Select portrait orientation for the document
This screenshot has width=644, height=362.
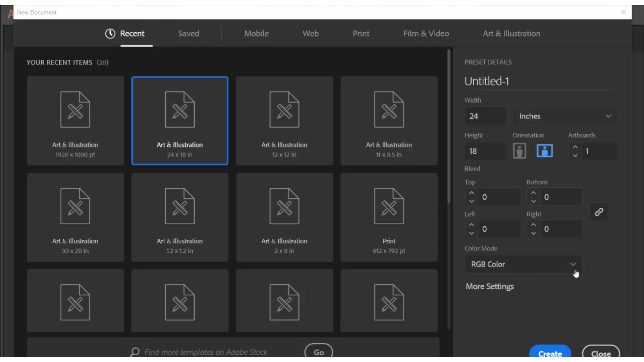520,151
